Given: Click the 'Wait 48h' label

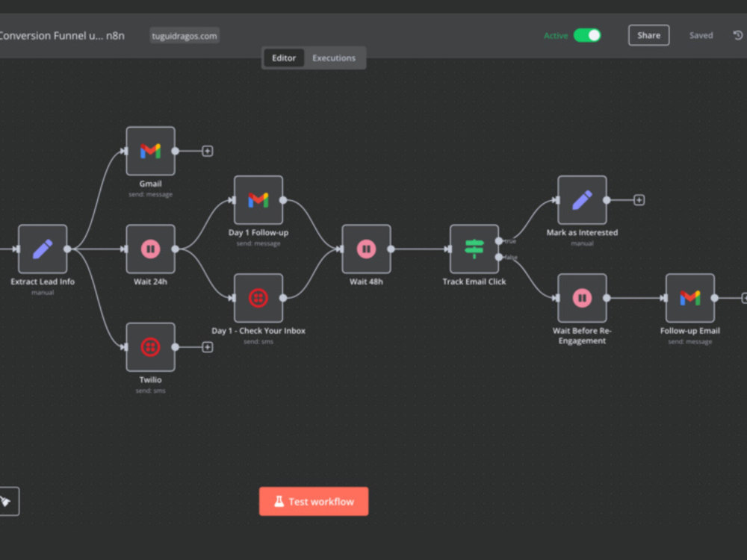Looking at the screenshot, I should click(x=366, y=281).
